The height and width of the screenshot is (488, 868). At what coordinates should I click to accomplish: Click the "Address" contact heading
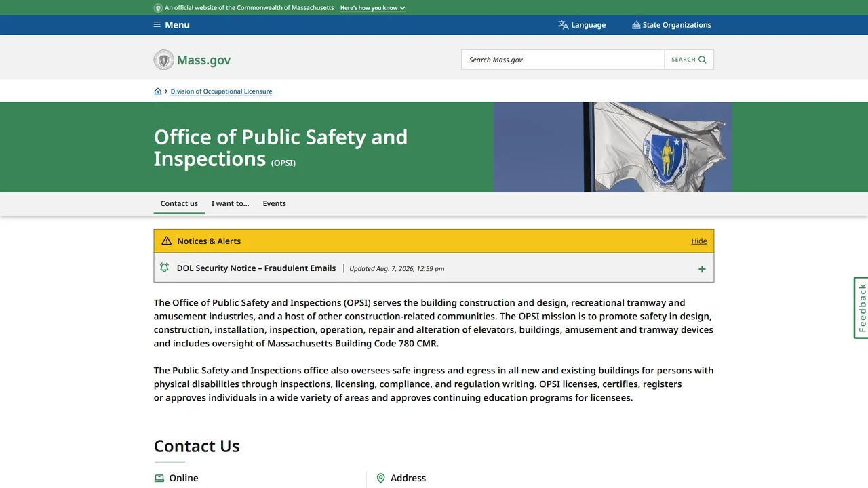click(408, 479)
